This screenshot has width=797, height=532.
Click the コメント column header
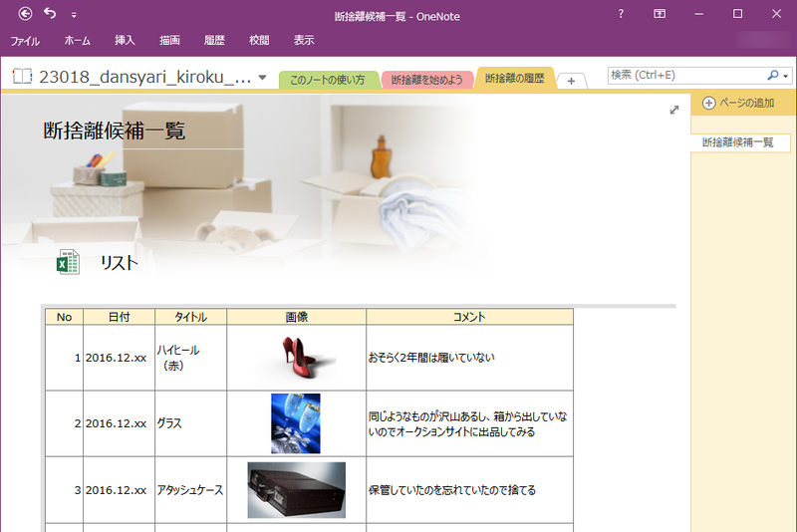pos(469,317)
